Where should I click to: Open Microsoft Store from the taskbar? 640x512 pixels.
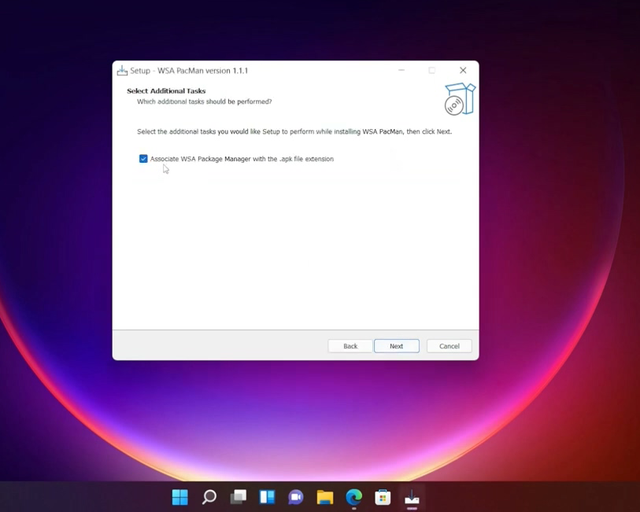click(x=382, y=497)
